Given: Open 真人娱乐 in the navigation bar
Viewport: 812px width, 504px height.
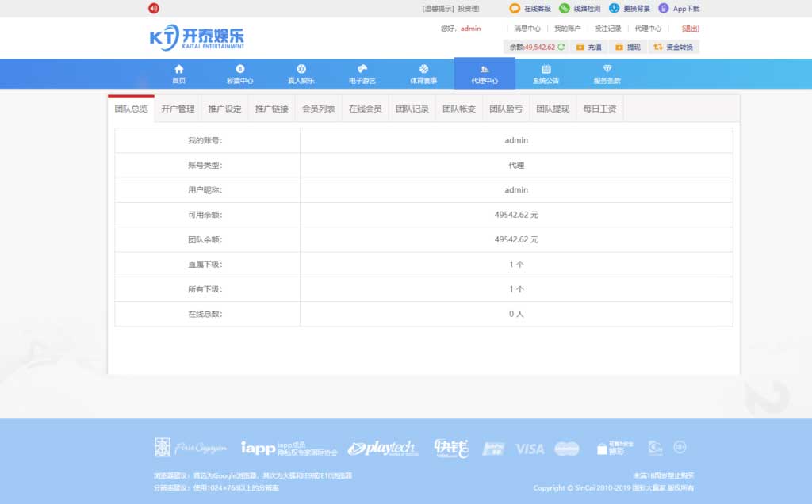Looking at the screenshot, I should pos(301,74).
